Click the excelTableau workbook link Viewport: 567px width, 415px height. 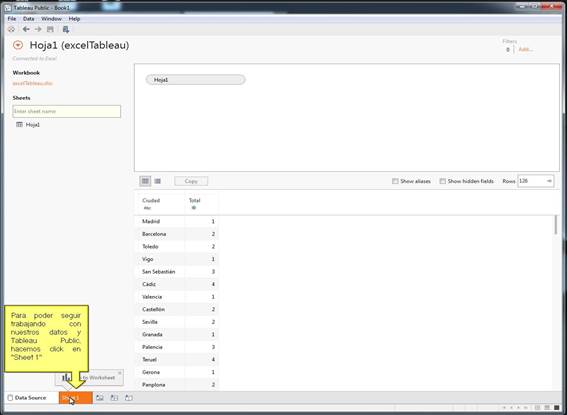(x=33, y=84)
